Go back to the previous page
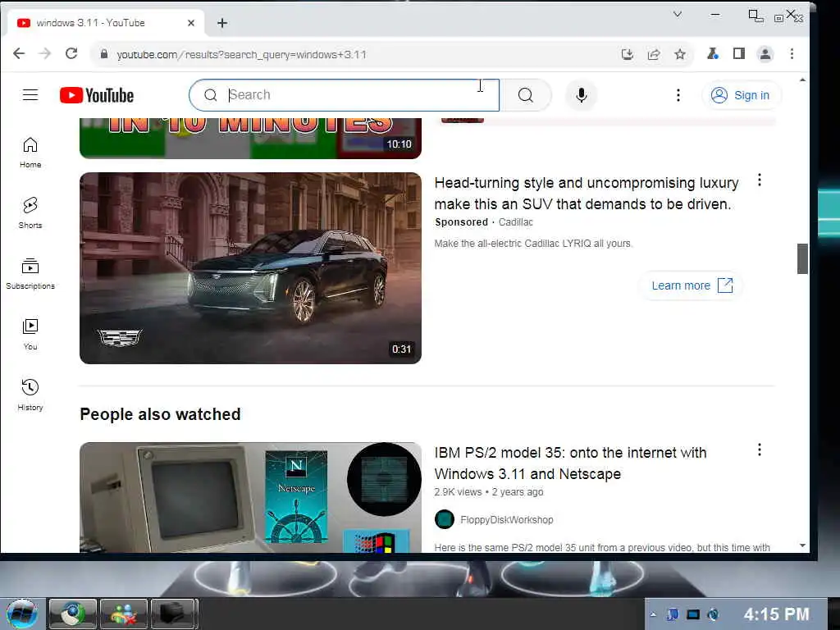 (19, 53)
